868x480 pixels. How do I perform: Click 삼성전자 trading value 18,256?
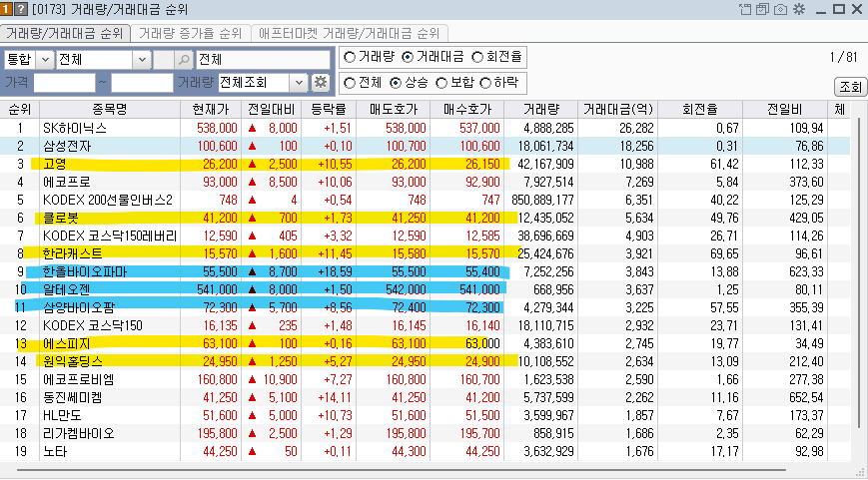tap(636, 147)
